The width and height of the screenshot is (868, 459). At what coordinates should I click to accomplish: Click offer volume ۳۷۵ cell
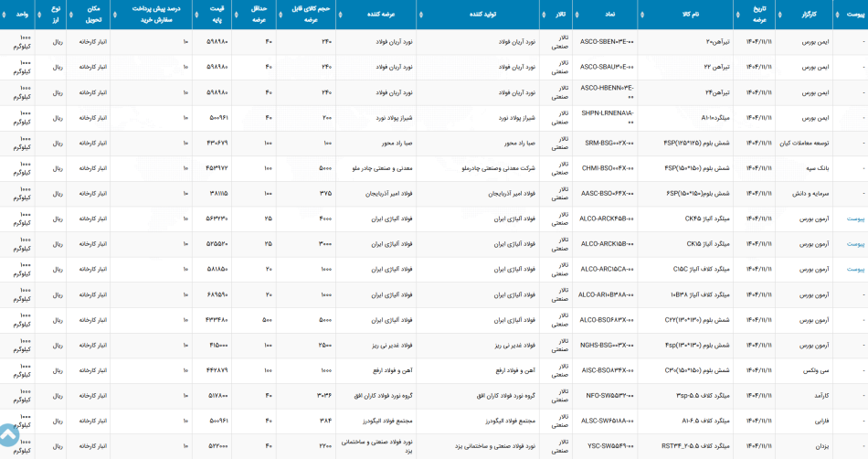(325, 194)
